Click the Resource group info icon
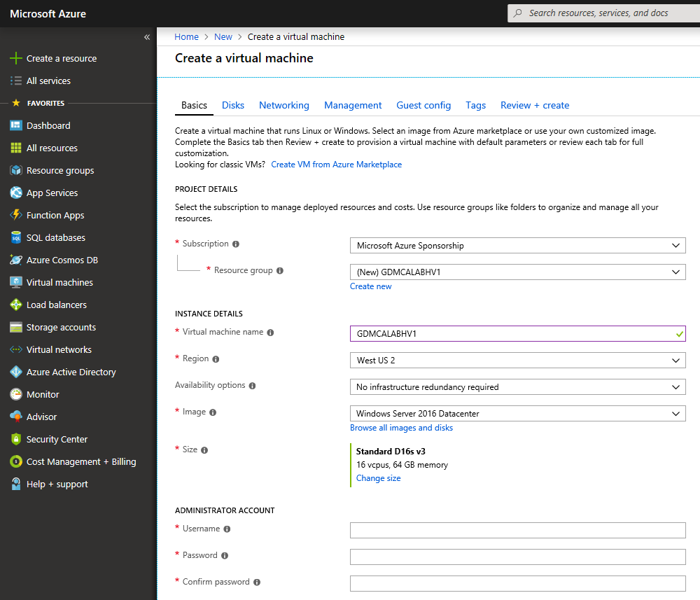 280,270
